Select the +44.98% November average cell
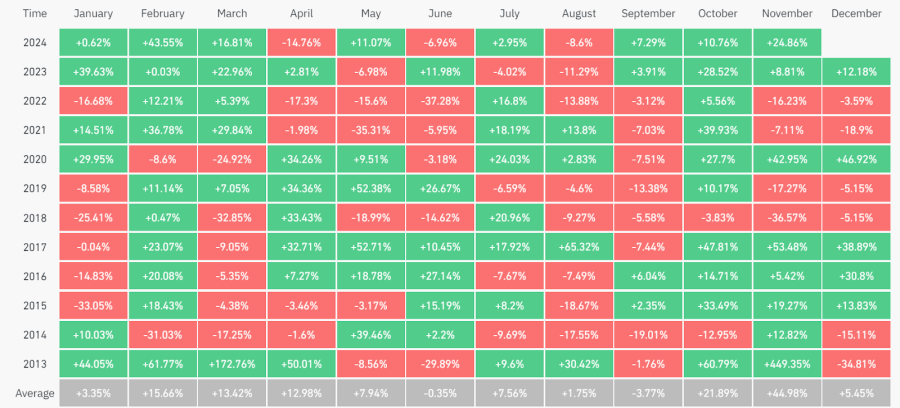 coord(787,393)
